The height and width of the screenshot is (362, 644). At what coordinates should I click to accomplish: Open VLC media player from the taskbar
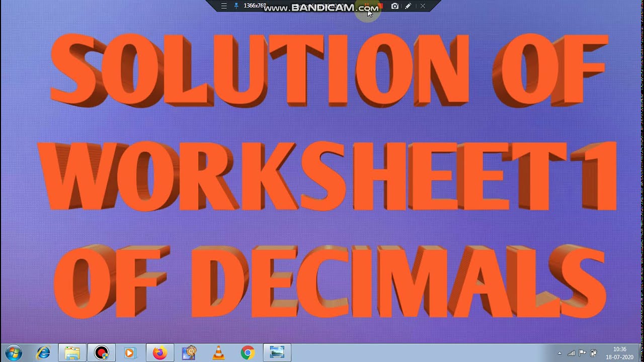(218, 352)
